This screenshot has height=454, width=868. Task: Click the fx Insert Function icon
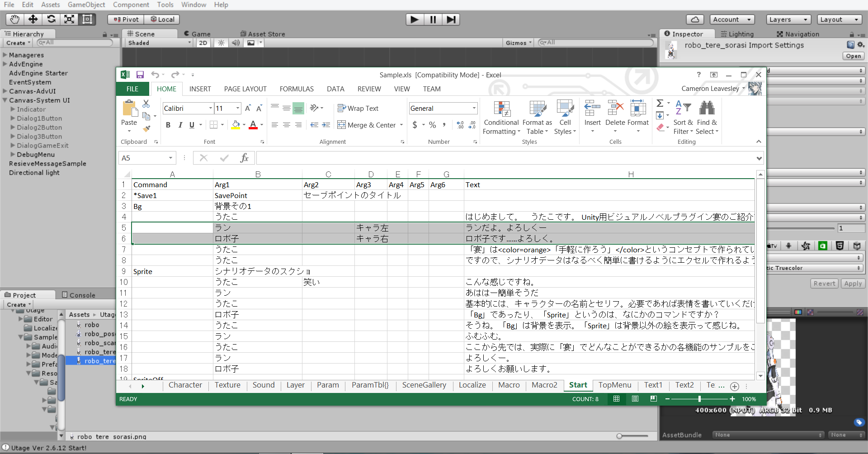pyautogui.click(x=245, y=158)
